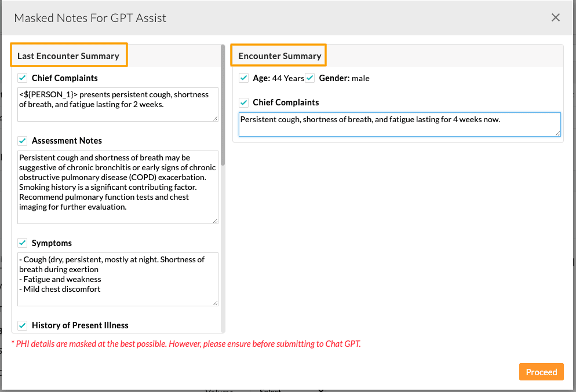Uncheck the Assessment Notes checkbox

pos(22,141)
